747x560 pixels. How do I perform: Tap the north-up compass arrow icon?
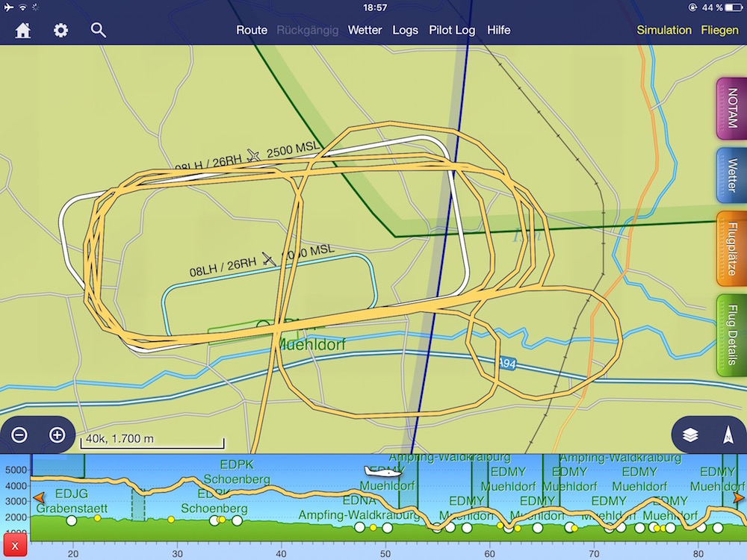click(727, 435)
